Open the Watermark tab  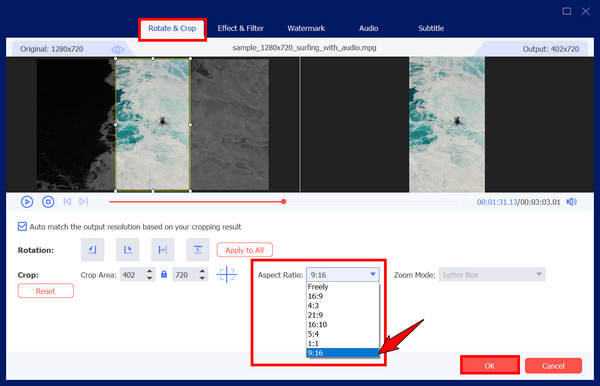click(306, 28)
